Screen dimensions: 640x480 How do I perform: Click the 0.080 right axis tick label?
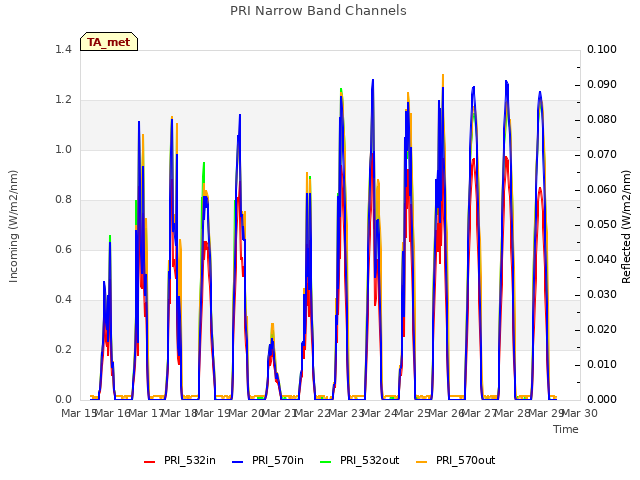coord(602,120)
